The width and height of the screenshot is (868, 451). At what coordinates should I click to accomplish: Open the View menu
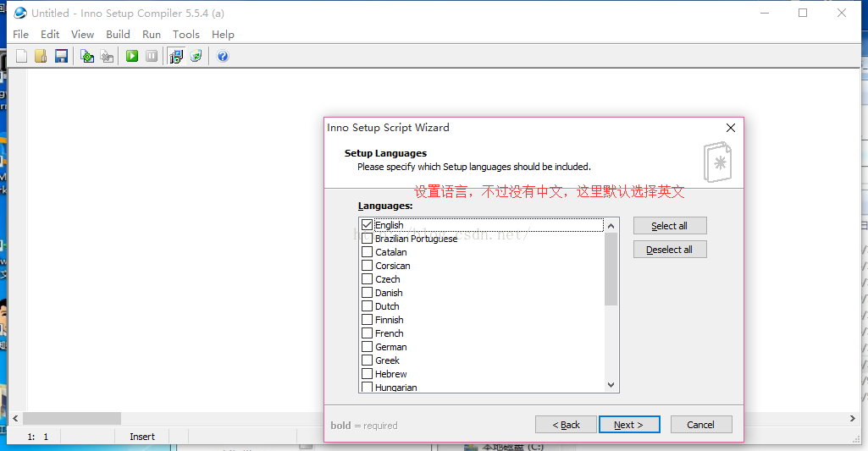coord(82,35)
